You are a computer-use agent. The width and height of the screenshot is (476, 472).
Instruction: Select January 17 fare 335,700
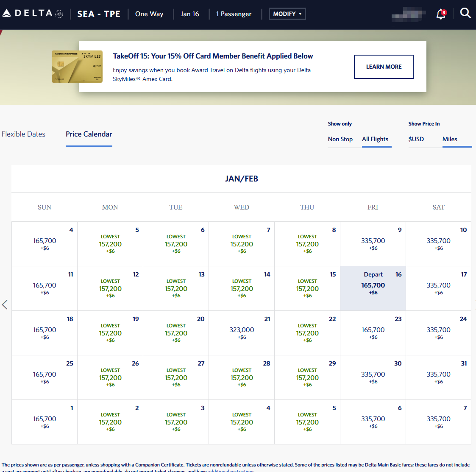439,288
